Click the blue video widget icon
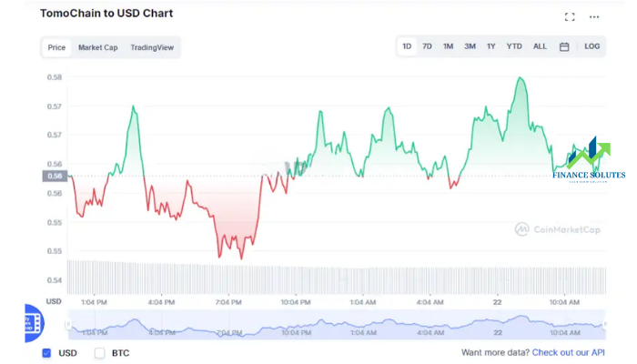This screenshot has height=364, width=637. (34, 323)
